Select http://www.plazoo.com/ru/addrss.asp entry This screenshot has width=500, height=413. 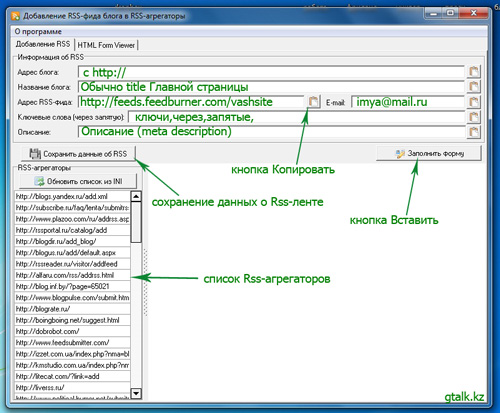coord(72,219)
